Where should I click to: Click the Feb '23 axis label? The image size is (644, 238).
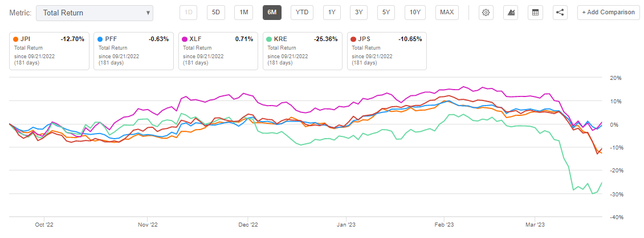click(x=445, y=225)
